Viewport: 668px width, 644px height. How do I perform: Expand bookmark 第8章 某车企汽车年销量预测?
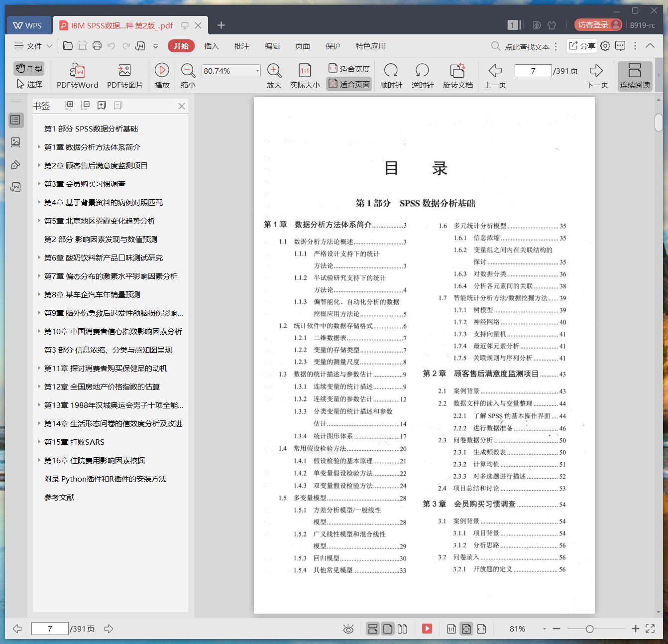39,294
